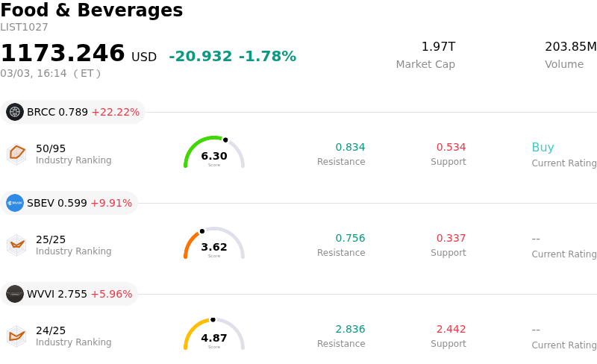The width and height of the screenshot is (597, 364).
Task: Click SBEV support value 0.337
Action: pyautogui.click(x=451, y=239)
